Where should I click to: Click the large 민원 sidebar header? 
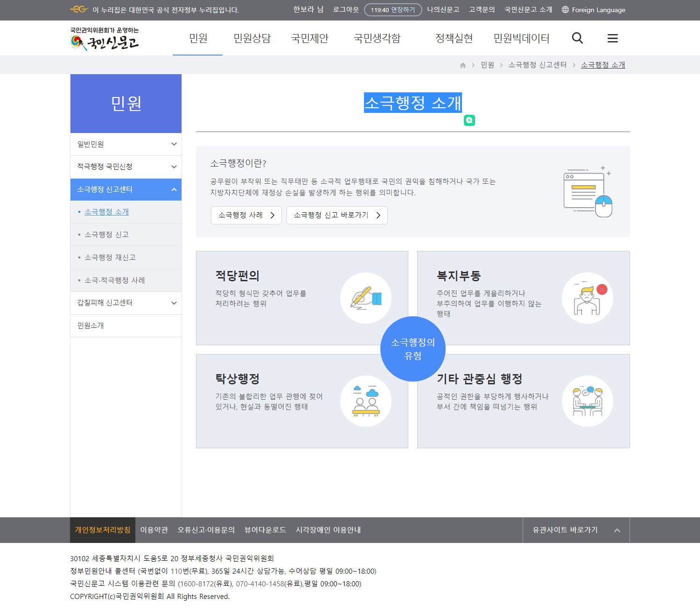point(126,104)
